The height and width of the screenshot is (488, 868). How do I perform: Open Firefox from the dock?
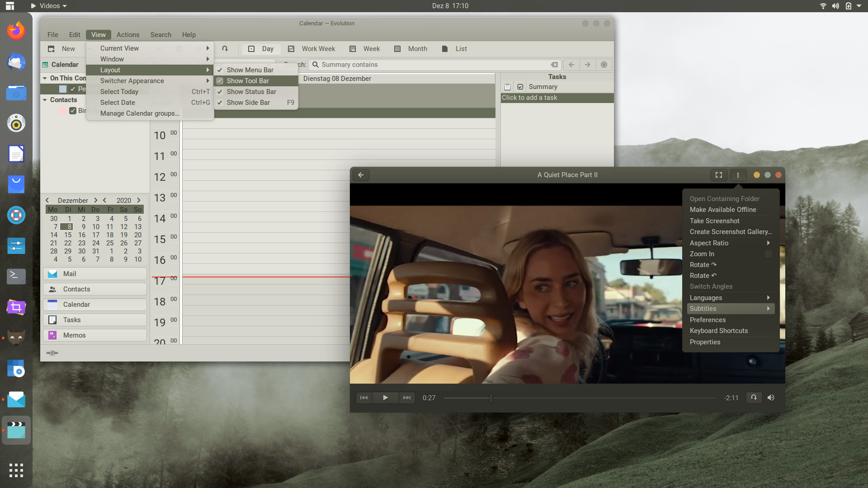(16, 31)
